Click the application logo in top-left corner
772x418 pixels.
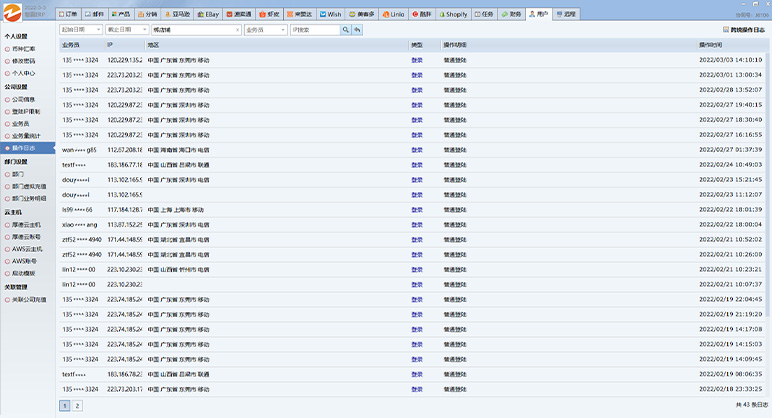pyautogui.click(x=12, y=13)
